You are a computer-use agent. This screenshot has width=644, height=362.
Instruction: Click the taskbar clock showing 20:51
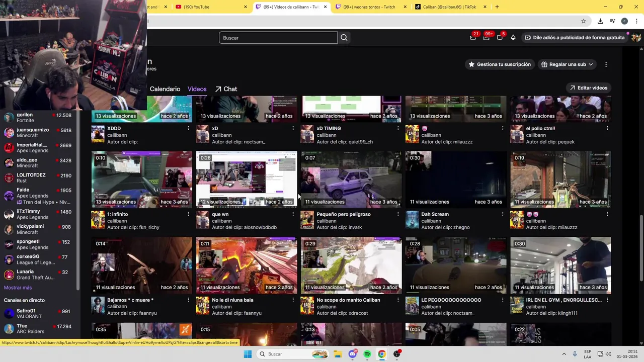coord(628,354)
